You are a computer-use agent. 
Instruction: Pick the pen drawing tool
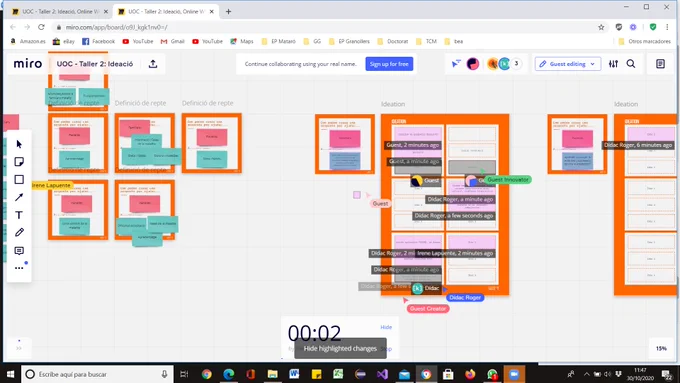pos(19,232)
